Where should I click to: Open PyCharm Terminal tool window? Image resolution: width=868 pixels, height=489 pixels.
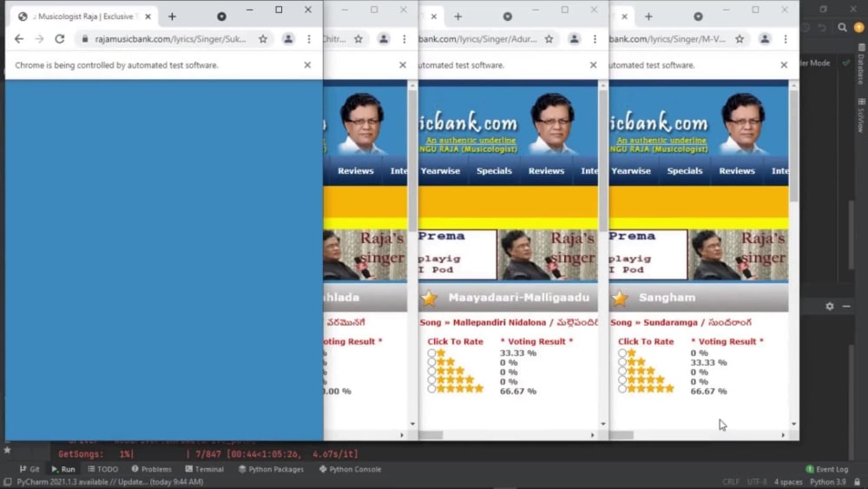pos(204,469)
